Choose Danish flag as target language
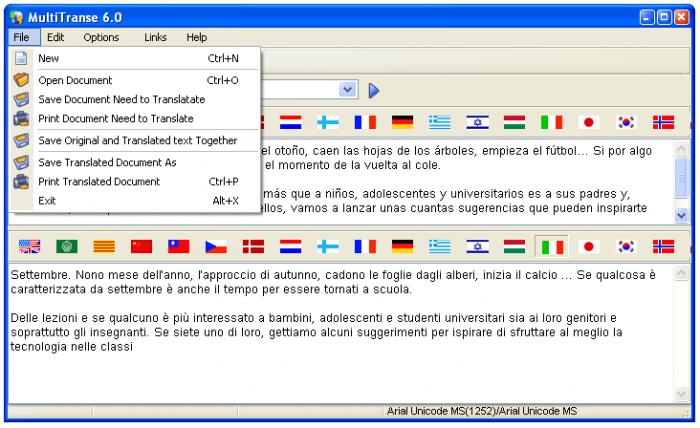 pyautogui.click(x=253, y=246)
